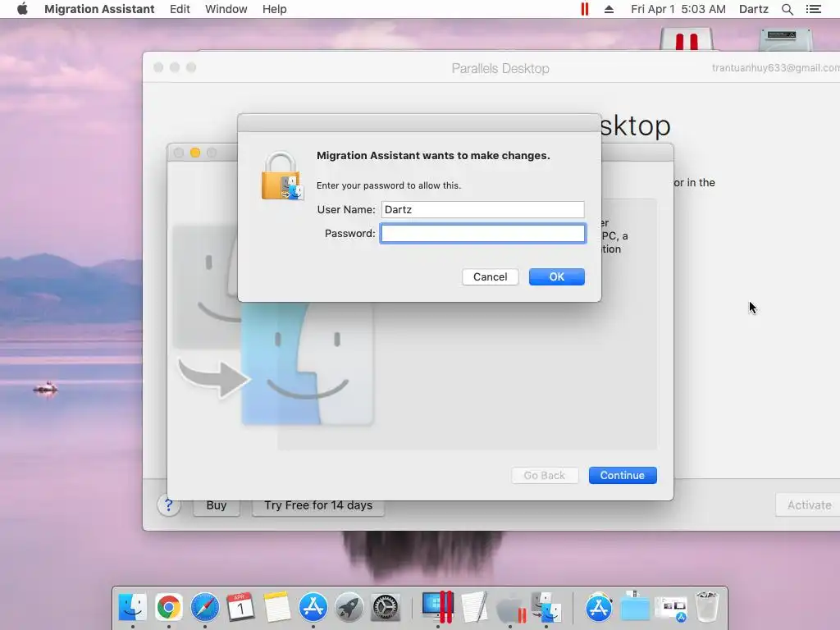Open Trash from the Dock
The width and height of the screenshot is (840, 630).
706,606
